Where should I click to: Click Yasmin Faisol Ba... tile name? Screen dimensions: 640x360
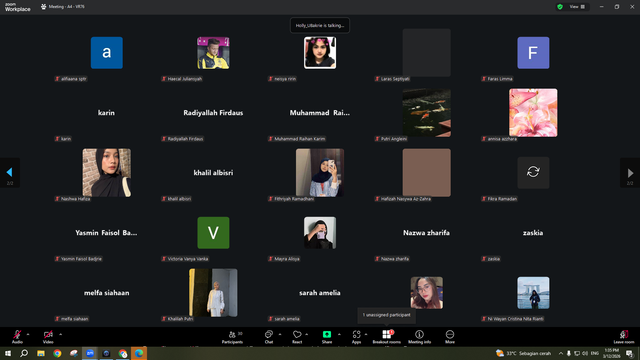click(x=106, y=233)
